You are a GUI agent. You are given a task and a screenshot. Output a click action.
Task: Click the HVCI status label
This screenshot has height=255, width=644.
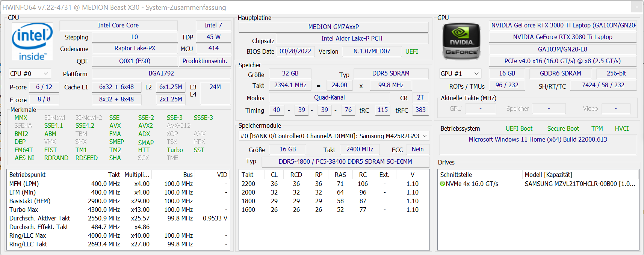622,129
